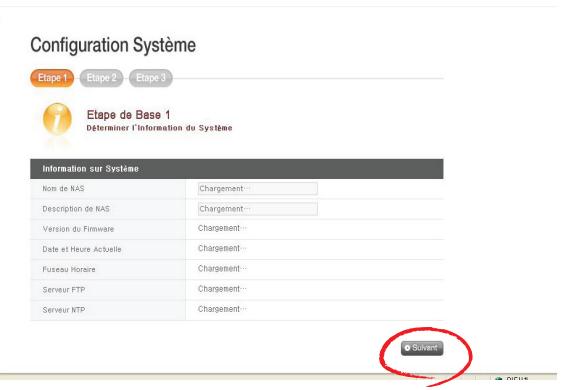Select the Version du Firmware label
The image size is (562, 390).
[x=78, y=229]
